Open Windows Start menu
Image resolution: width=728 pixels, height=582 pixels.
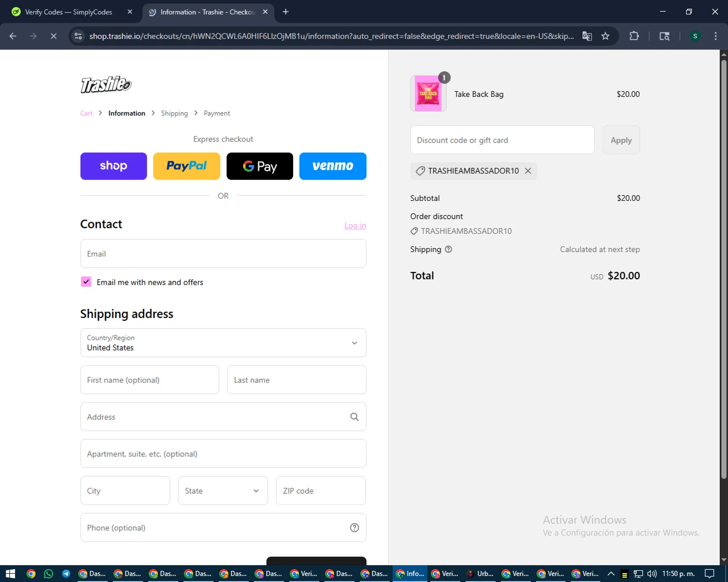click(x=11, y=574)
